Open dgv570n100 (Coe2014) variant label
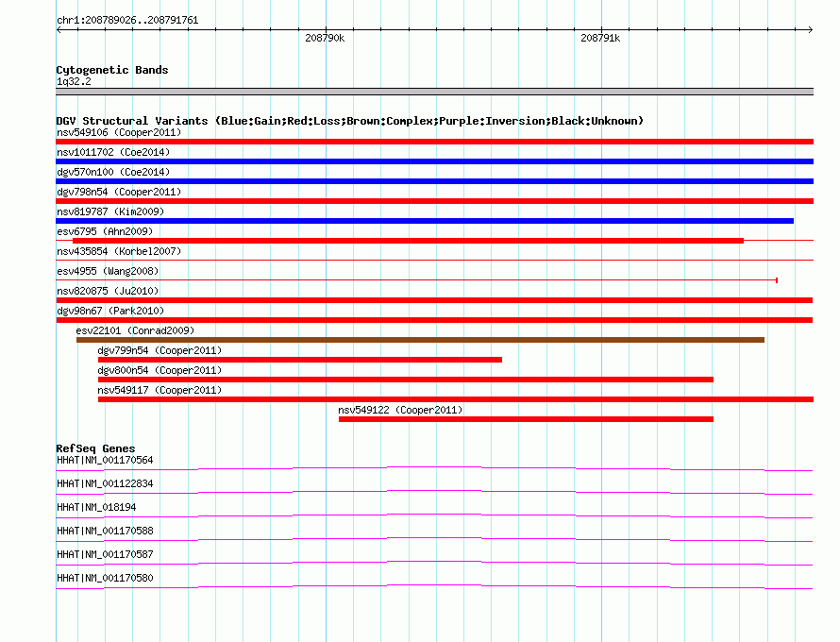This screenshot has width=840, height=642. pyautogui.click(x=113, y=172)
